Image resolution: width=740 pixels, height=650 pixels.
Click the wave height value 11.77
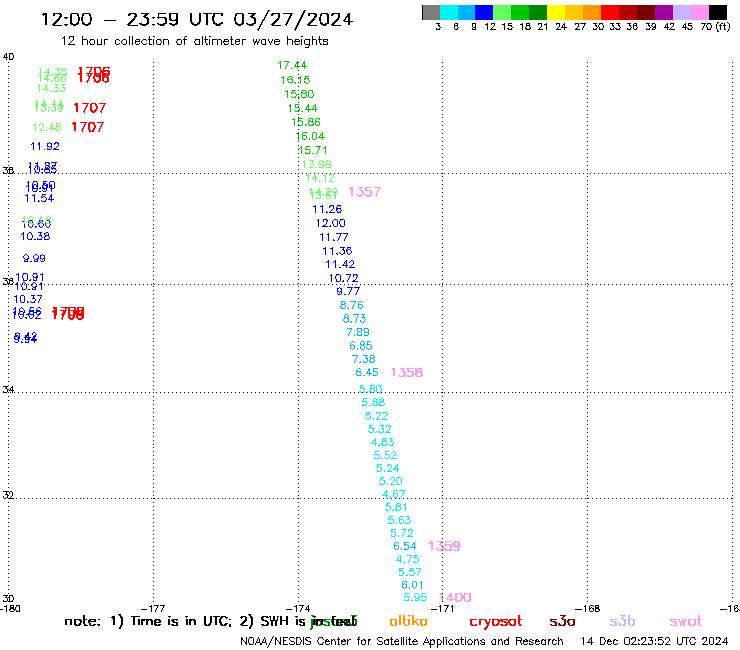coord(334,237)
